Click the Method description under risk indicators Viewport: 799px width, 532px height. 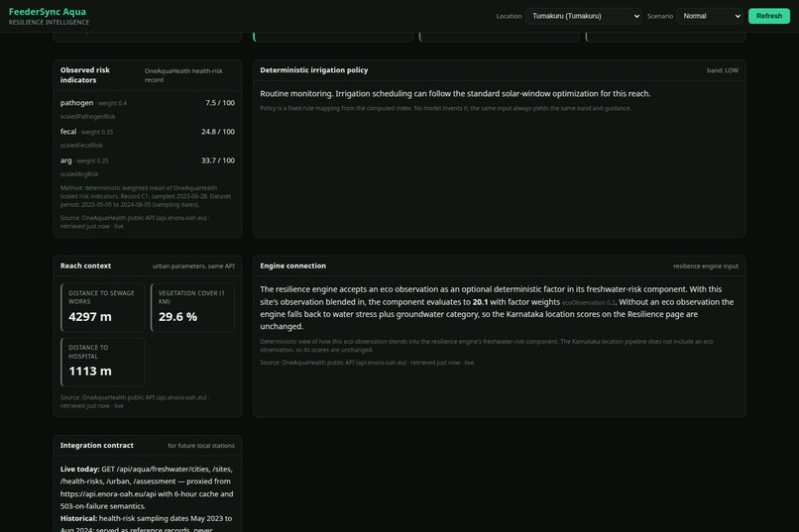(146, 196)
